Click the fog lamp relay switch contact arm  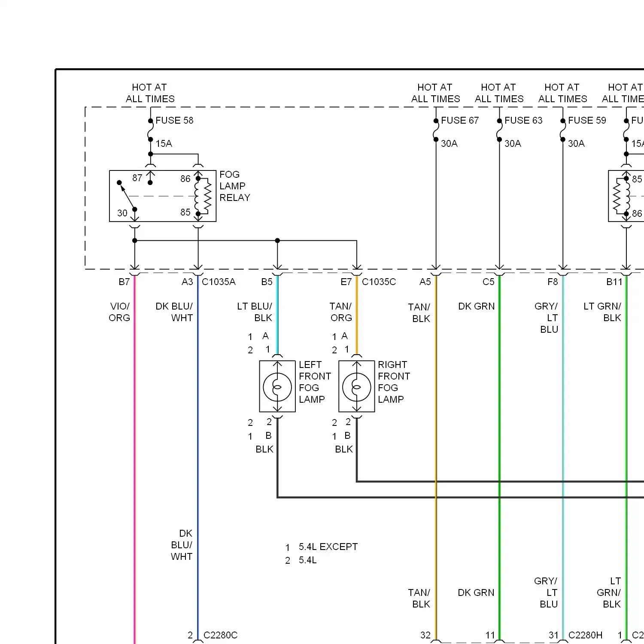tap(128, 196)
